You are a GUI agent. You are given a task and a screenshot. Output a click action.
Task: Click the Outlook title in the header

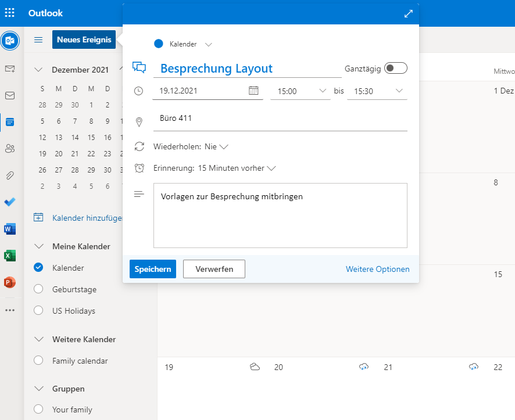[45, 13]
